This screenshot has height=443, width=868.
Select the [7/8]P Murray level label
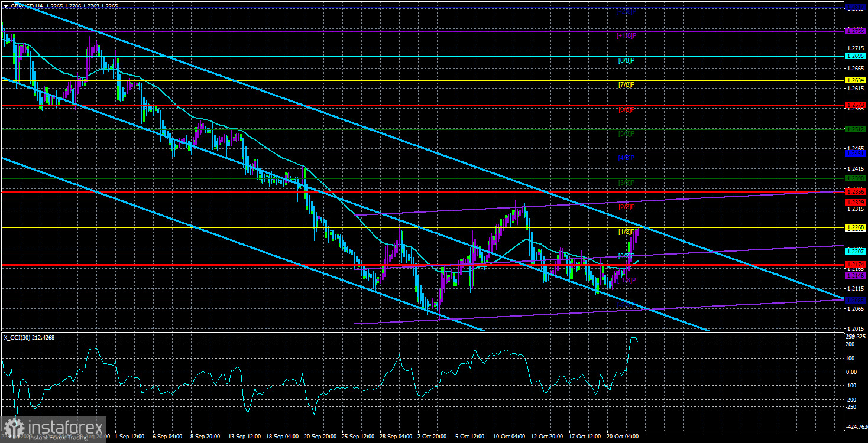(627, 84)
